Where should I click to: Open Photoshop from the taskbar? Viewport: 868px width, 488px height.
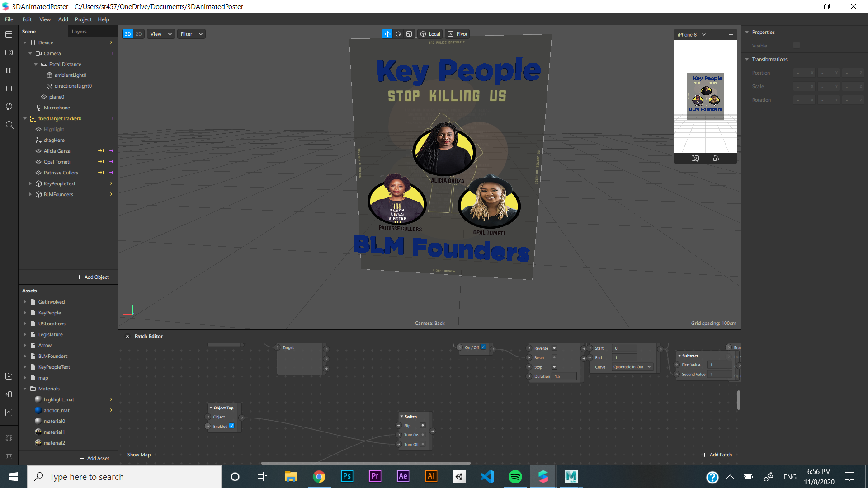[x=347, y=477]
